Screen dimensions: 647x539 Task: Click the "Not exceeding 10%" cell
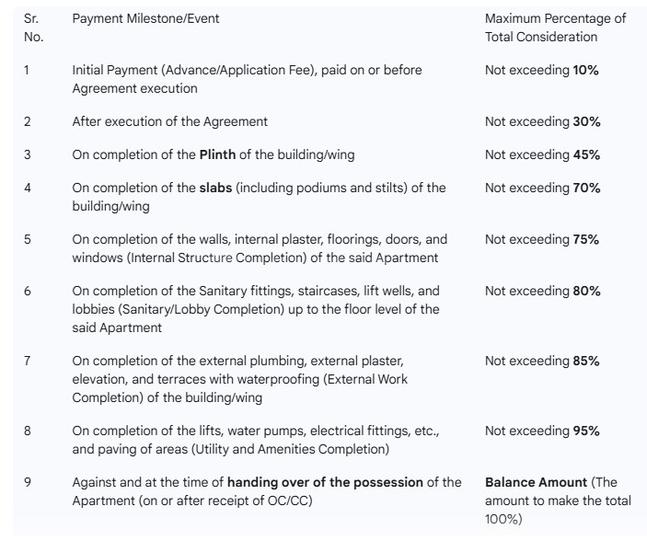coord(542,71)
